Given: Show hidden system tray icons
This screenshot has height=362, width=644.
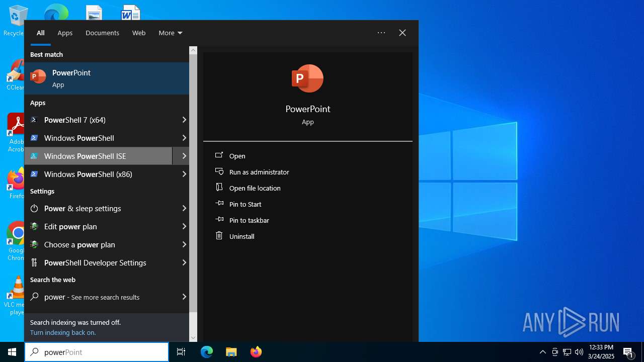Looking at the screenshot, I should (542, 352).
